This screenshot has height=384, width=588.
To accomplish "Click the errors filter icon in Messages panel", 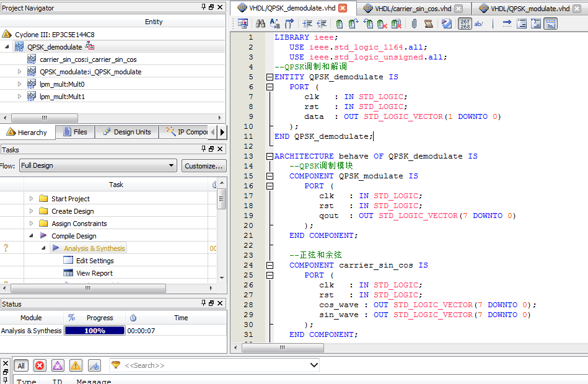I will pos(40,365).
